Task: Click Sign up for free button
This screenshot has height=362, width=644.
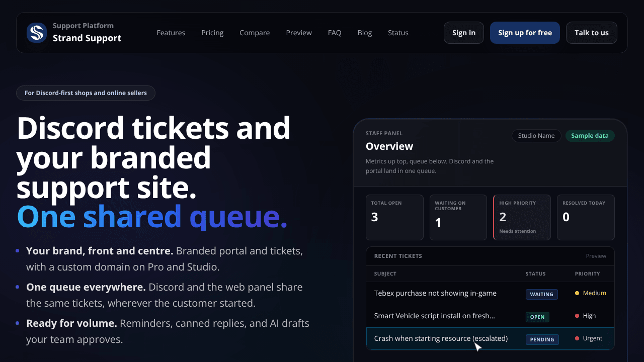Action: click(525, 33)
